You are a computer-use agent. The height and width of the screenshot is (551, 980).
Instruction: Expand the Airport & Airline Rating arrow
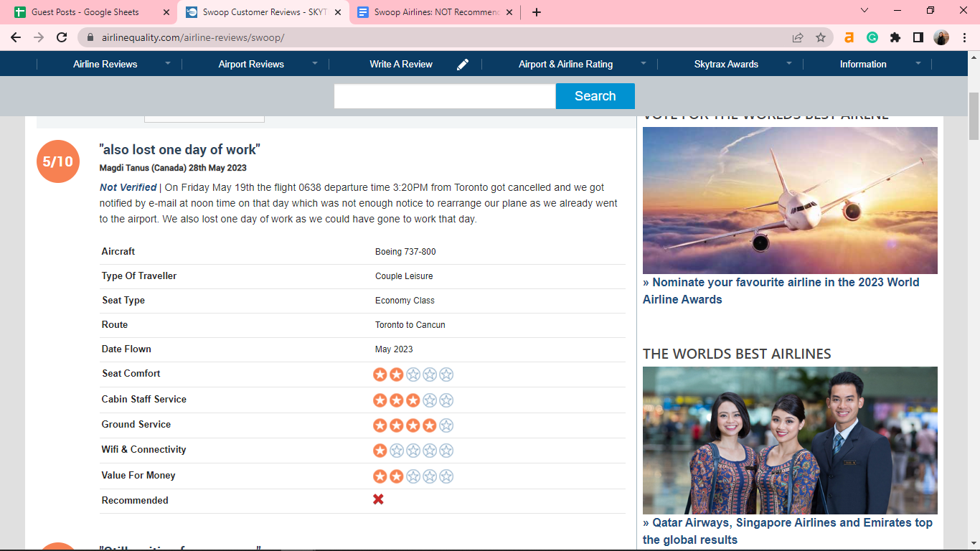click(x=644, y=63)
